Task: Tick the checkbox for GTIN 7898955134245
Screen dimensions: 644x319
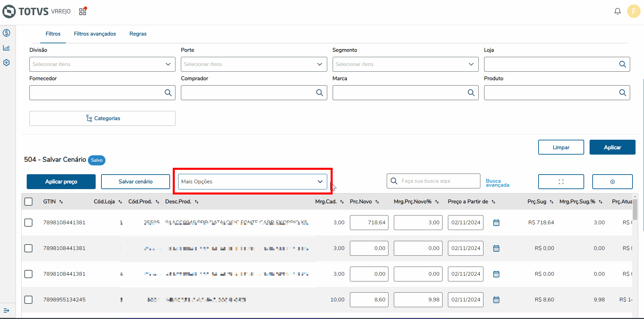Action: (x=29, y=300)
